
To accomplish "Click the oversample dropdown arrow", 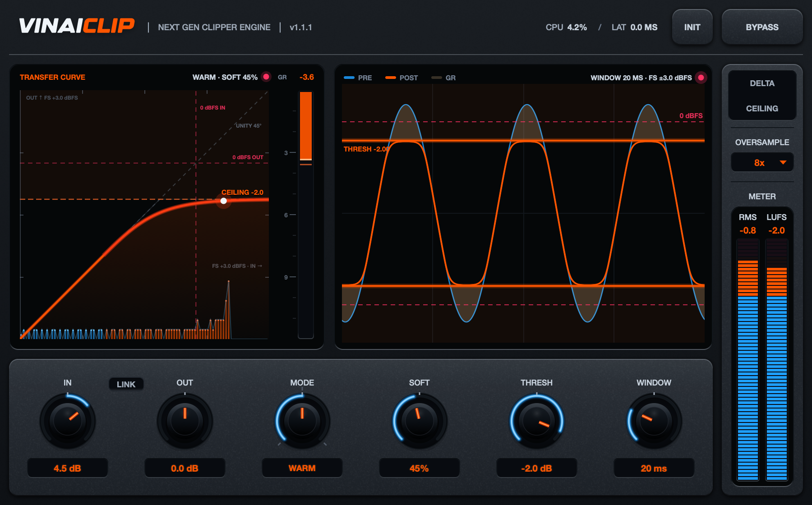I will [x=783, y=162].
